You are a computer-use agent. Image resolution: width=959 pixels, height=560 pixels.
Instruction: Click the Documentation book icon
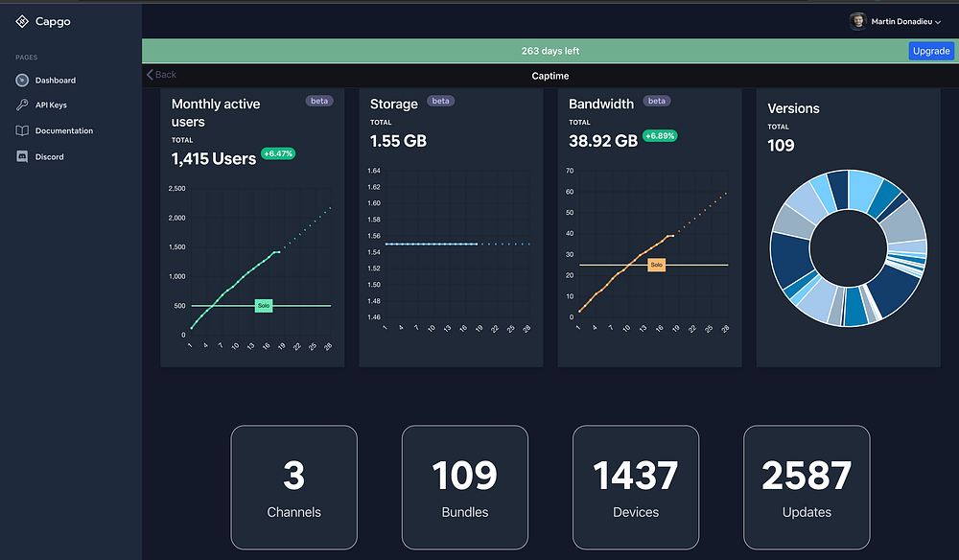22,130
